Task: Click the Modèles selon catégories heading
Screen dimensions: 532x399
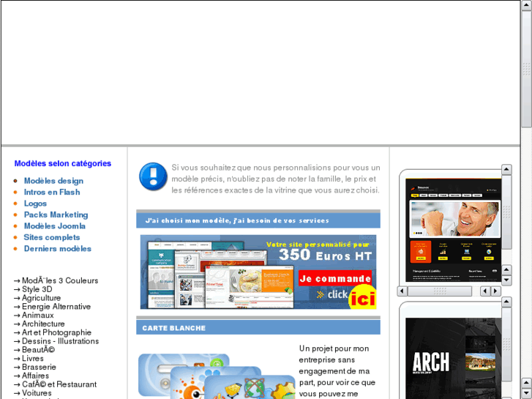Action: (x=63, y=163)
